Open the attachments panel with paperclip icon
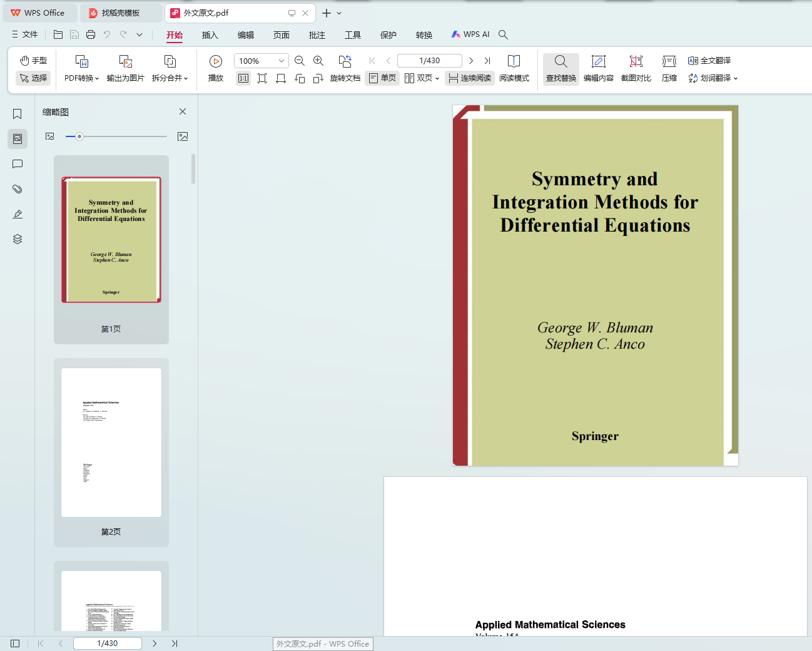Image resolution: width=812 pixels, height=651 pixels. point(18,189)
